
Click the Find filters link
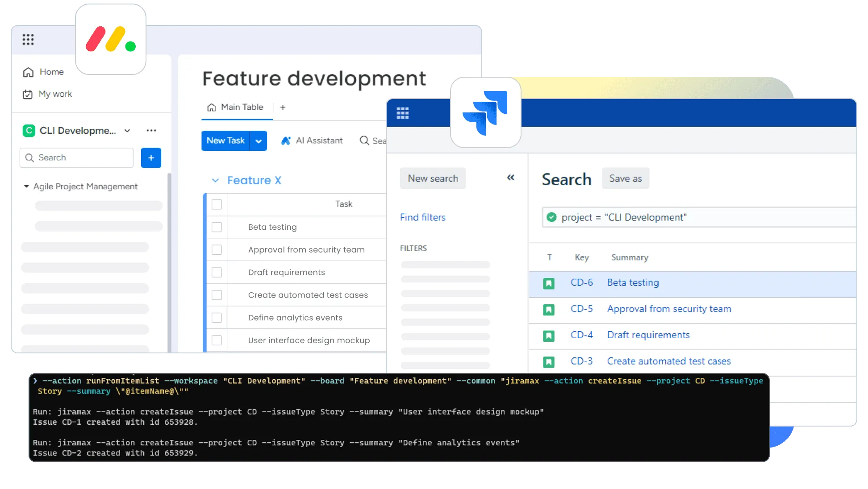[422, 217]
